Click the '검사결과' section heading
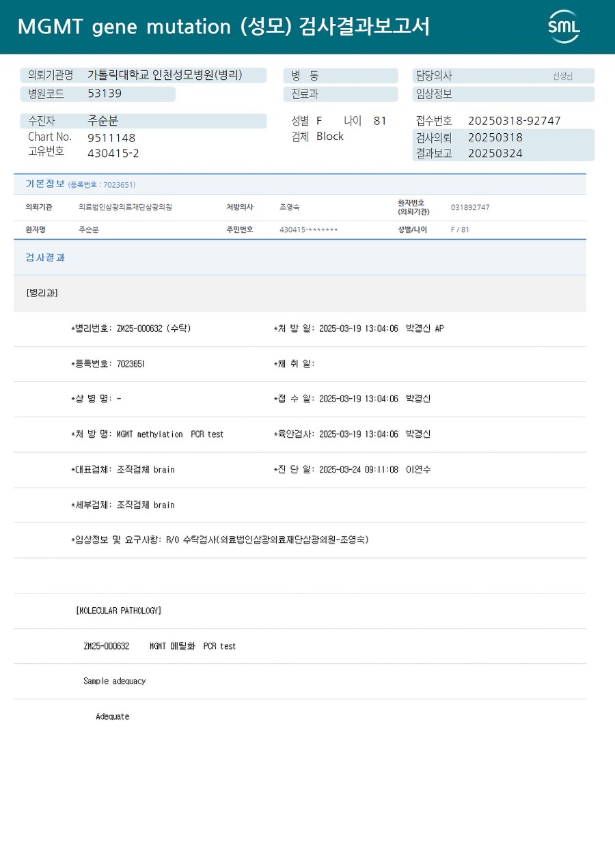The height and width of the screenshot is (868, 615). click(45, 257)
